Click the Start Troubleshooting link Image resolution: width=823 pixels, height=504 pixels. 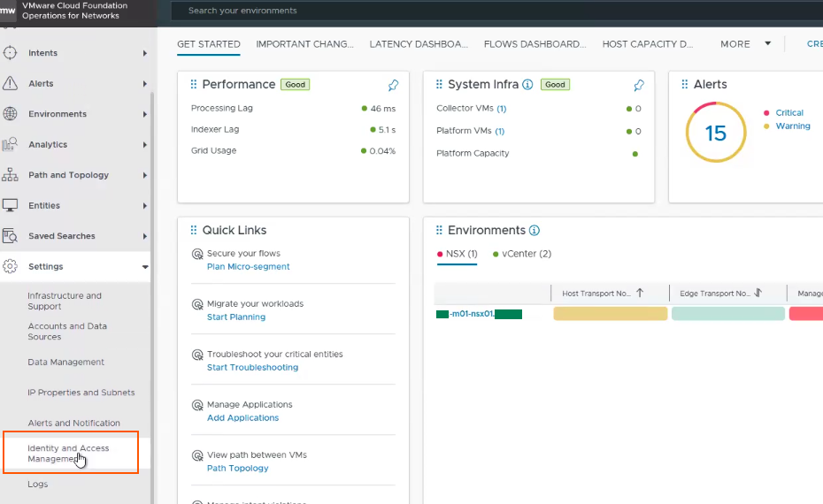[x=252, y=367]
